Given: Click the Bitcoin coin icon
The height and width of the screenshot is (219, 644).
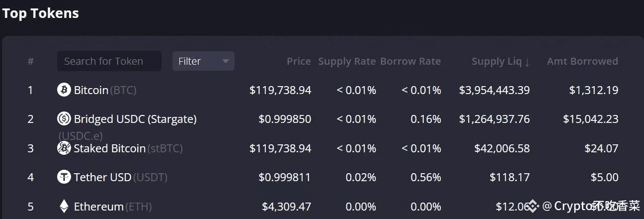Looking at the screenshot, I should [x=64, y=90].
